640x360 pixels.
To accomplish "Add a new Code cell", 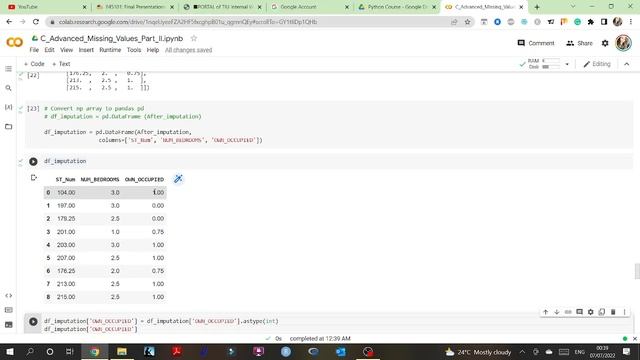I will [x=34, y=64].
